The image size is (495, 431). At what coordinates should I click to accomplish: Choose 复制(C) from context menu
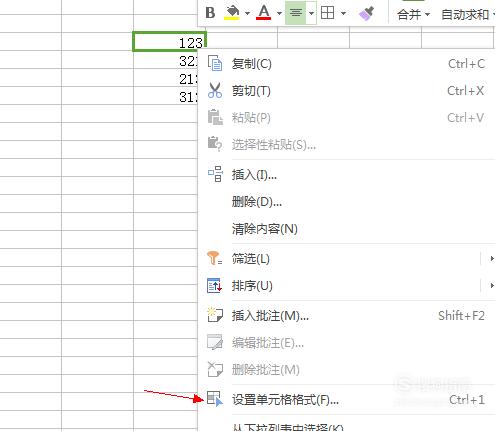pos(346,64)
